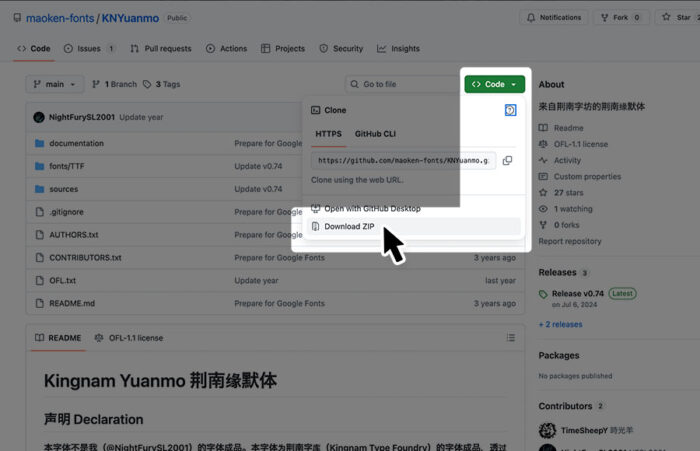
Task: Star the repository
Action: pyautogui.click(x=678, y=17)
